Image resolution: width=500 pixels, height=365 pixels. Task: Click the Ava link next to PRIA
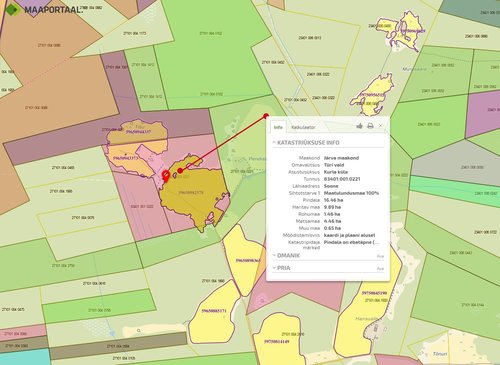point(380,269)
